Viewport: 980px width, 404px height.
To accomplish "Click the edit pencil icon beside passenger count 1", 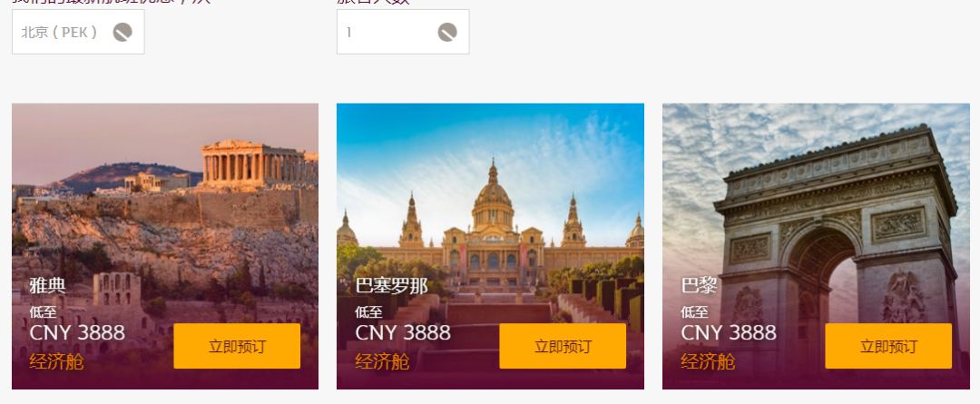I will (x=447, y=32).
